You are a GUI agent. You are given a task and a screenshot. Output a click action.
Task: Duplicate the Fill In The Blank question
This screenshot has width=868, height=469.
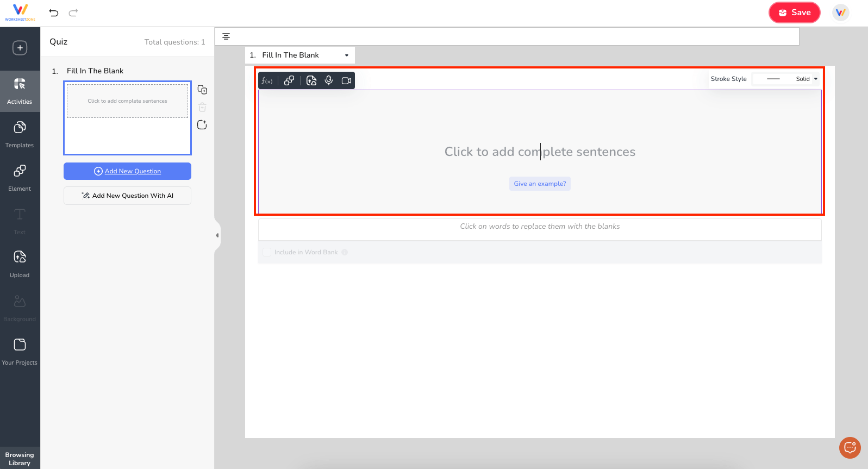[202, 90]
